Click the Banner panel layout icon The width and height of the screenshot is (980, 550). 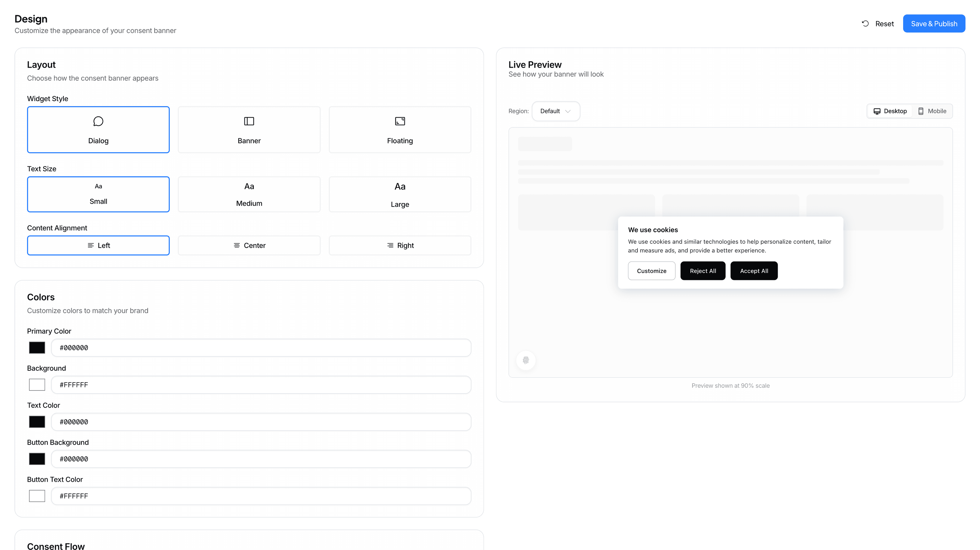[x=249, y=122]
